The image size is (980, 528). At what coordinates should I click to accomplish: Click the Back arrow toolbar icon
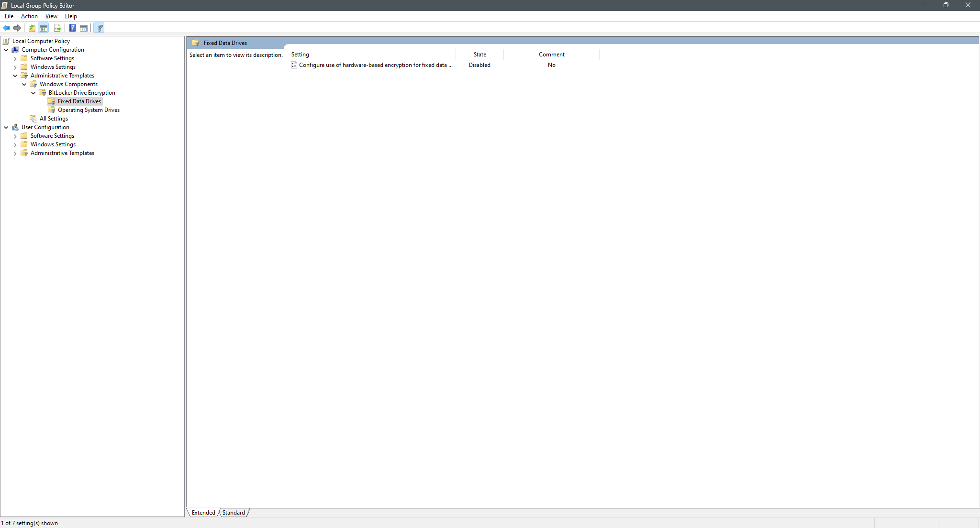click(6, 28)
